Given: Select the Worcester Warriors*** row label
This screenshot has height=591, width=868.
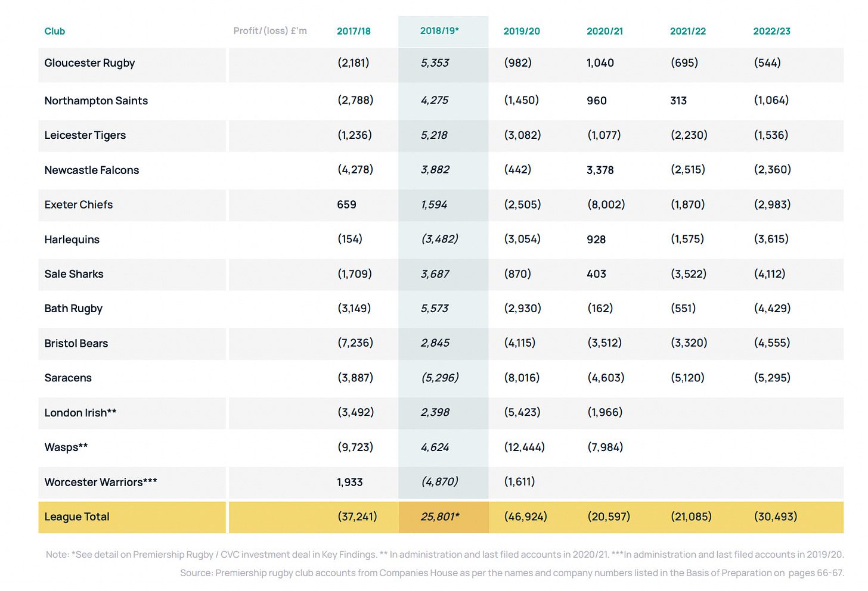Looking at the screenshot, I should coord(101,482).
